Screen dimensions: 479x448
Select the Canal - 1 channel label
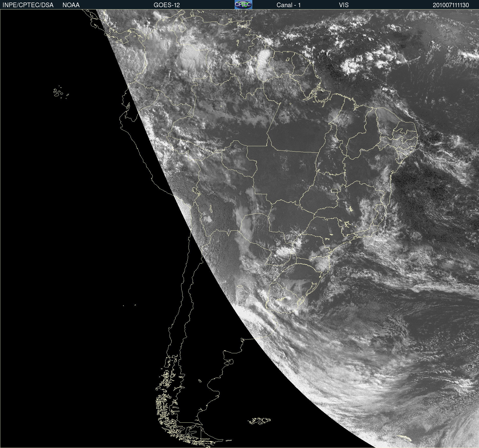pos(289,5)
